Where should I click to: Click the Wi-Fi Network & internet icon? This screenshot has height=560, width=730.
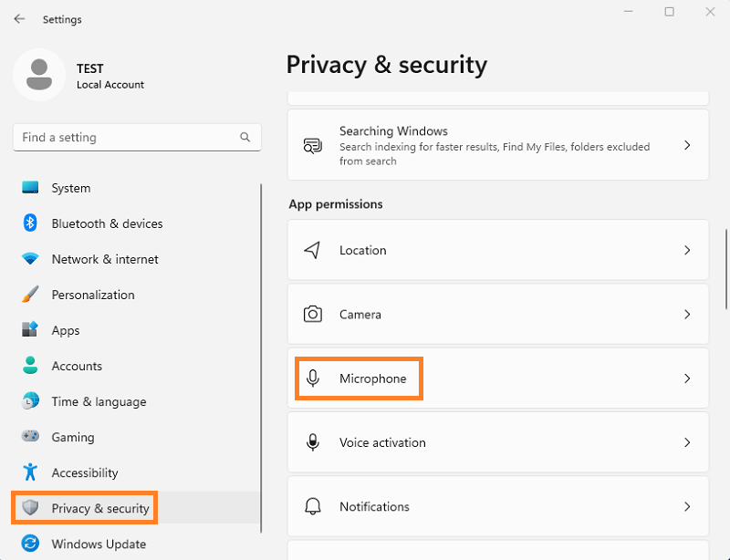[30, 258]
